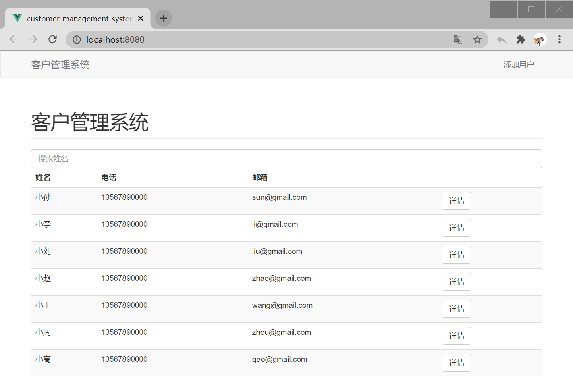Open a new browser tab

pyautogui.click(x=163, y=18)
